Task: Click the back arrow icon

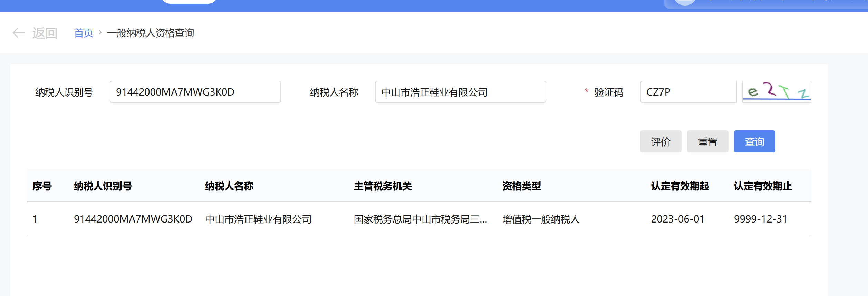Action: (19, 33)
